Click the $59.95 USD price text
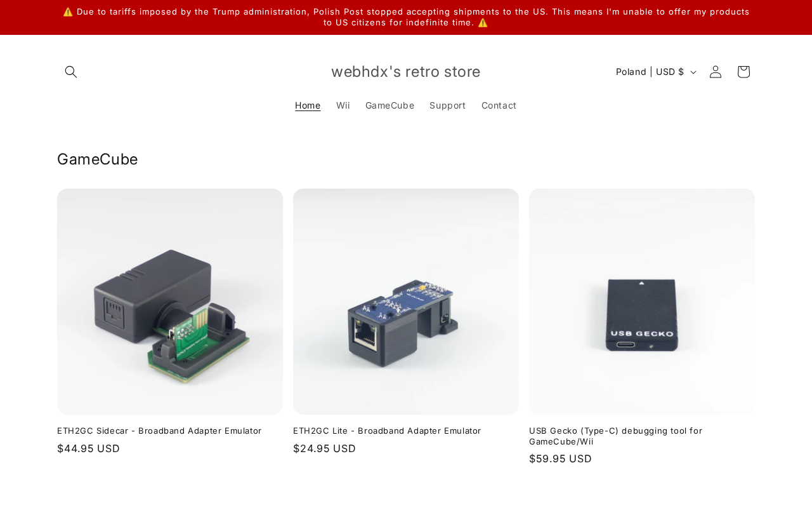The image size is (812, 508). tap(560, 458)
